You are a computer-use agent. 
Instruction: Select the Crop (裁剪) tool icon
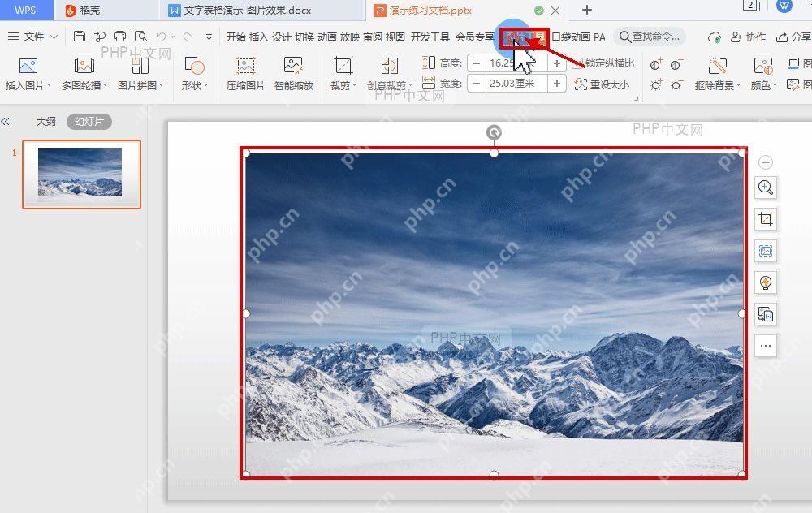point(343,66)
